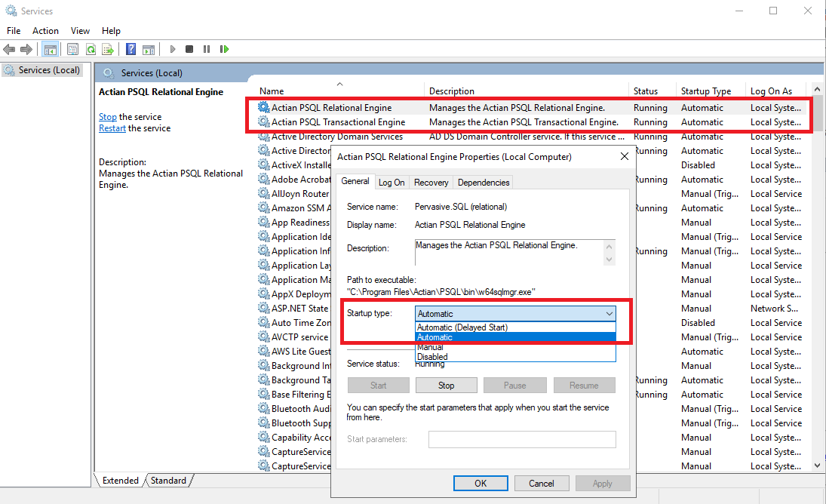Click gear icon beside Actian PSQL Transactional Engine
This screenshot has width=826, height=504.
coord(263,121)
